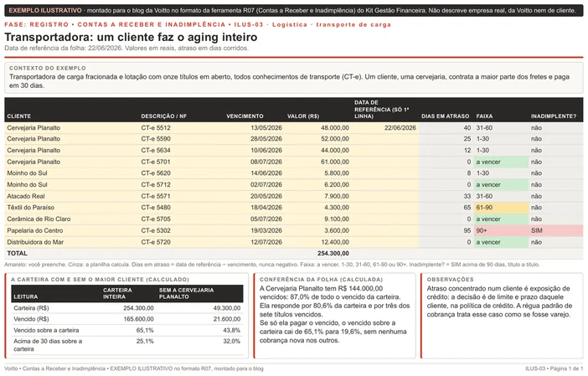Click the value '61.000,00'
Image resolution: width=588 pixels, height=376 pixels.
[335, 162]
